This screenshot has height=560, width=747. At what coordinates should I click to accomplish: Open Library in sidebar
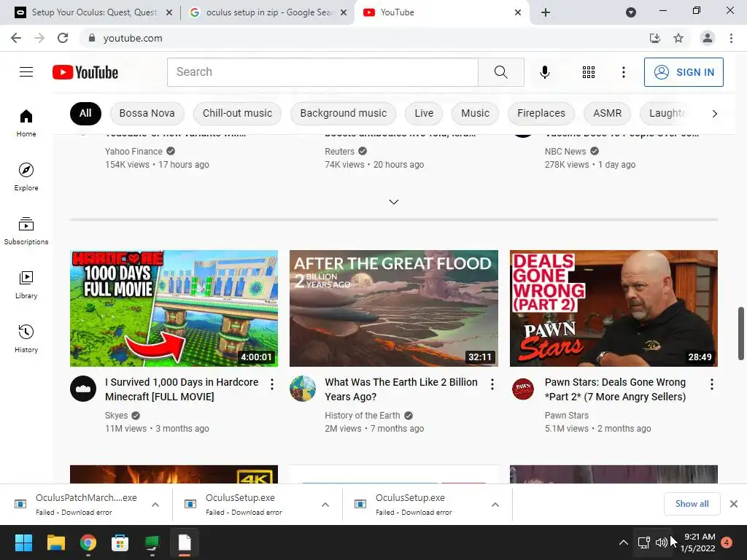click(x=26, y=284)
